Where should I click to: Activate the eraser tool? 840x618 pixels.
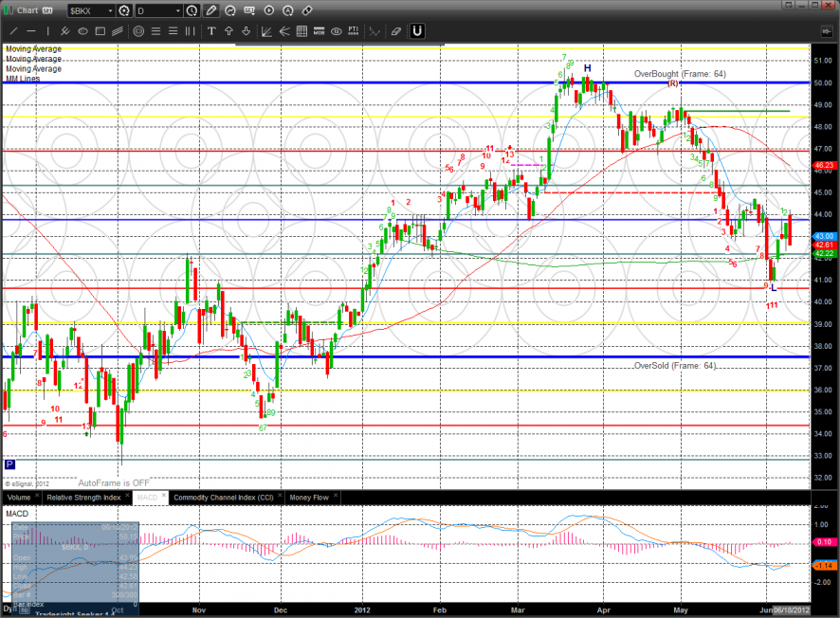(394, 31)
